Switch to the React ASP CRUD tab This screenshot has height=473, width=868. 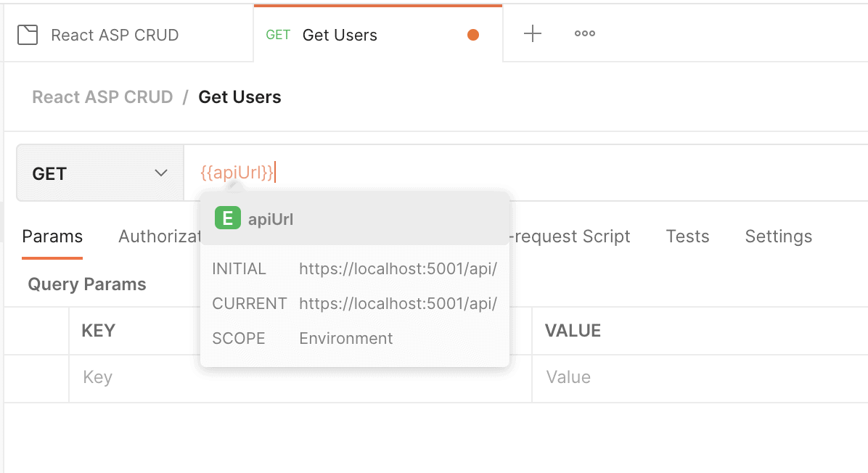(128, 35)
